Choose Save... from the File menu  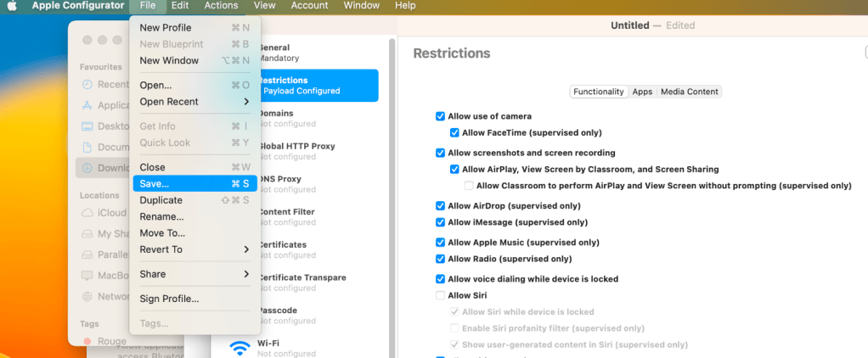(194, 183)
